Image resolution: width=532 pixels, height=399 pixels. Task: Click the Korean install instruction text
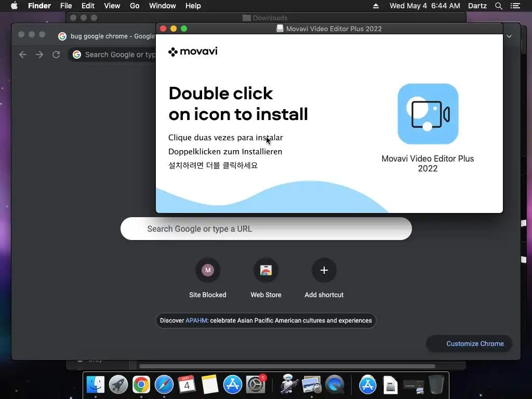click(213, 165)
